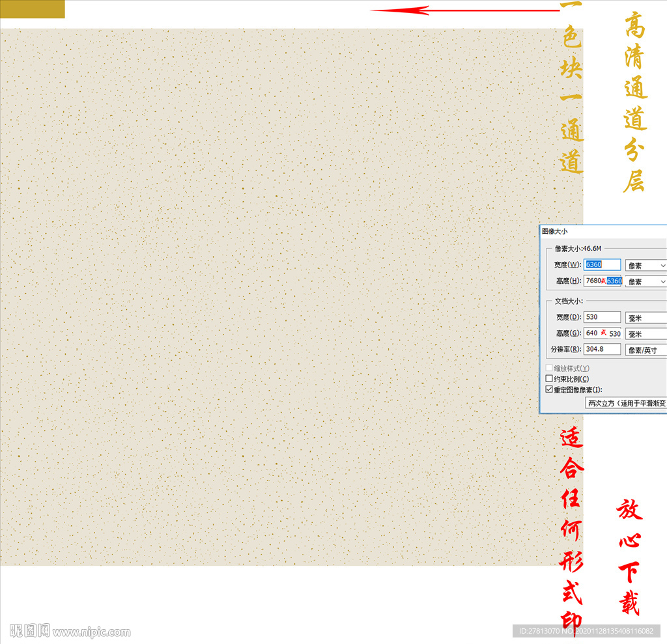Select the 高度(H) label in pixel size
The width and height of the screenshot is (667, 644).
[569, 281]
